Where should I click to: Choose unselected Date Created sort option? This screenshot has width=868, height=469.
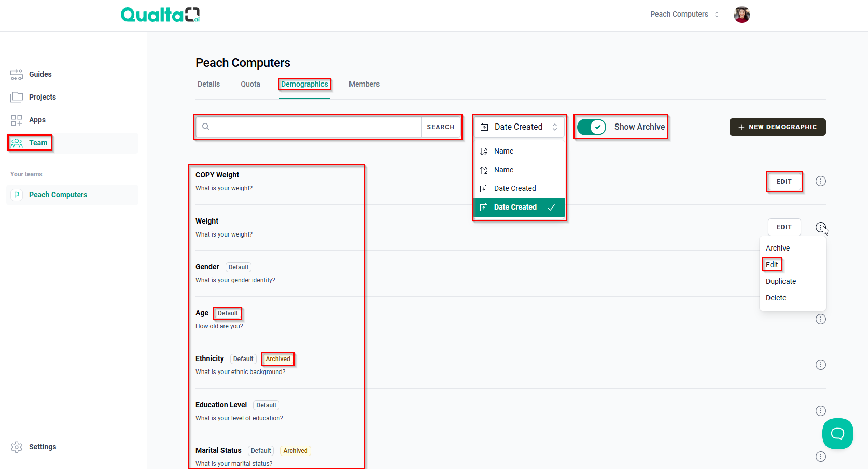coord(519,188)
